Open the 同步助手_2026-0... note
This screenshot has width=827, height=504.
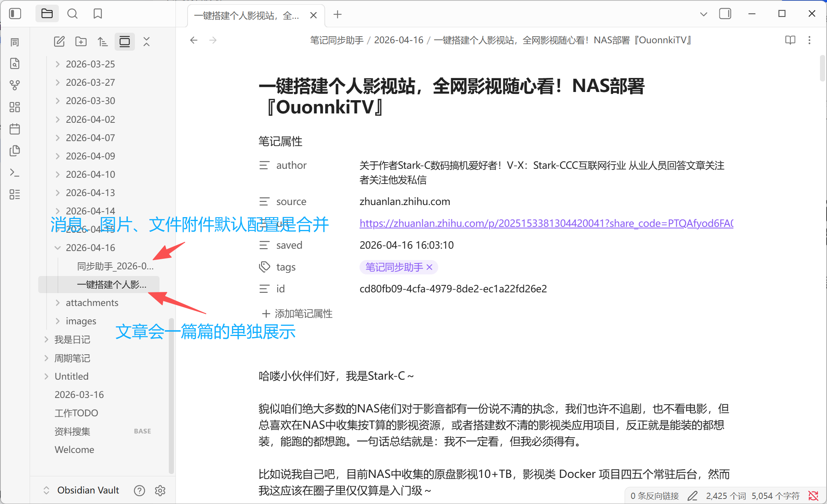(x=115, y=266)
